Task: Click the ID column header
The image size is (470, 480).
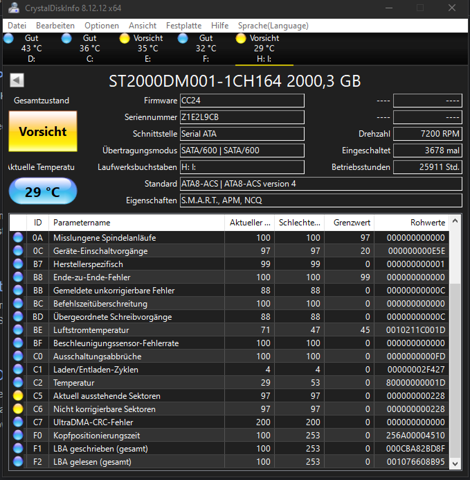Action: click(x=38, y=223)
